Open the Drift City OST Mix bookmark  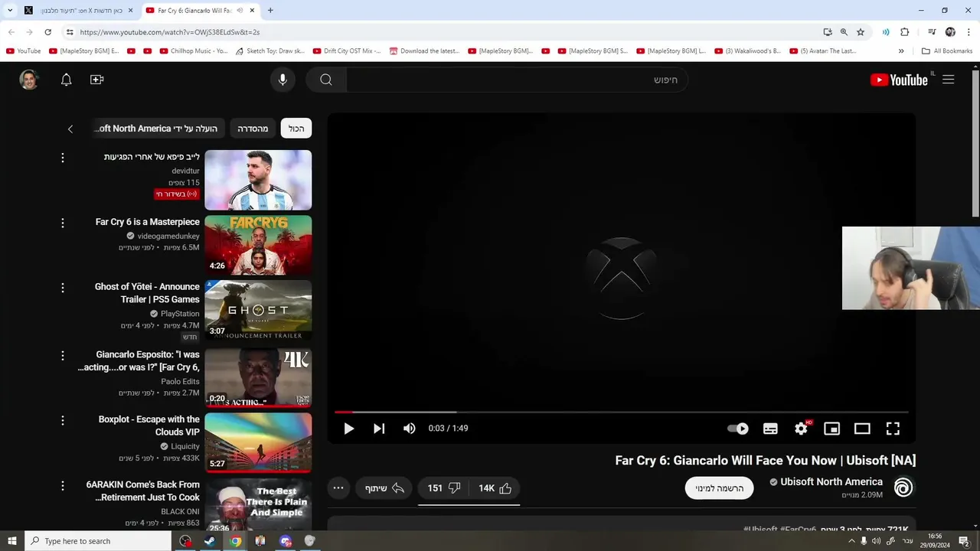347,51
